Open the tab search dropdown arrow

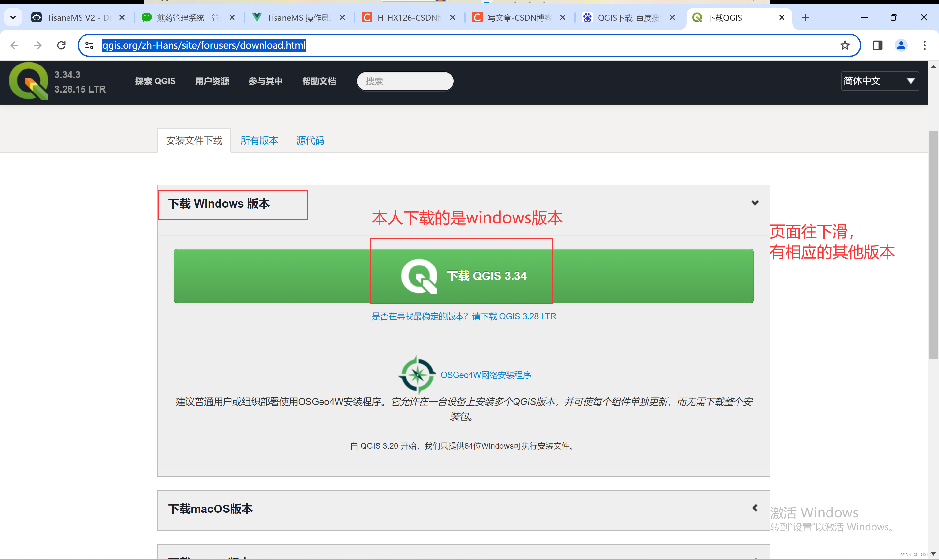[13, 17]
